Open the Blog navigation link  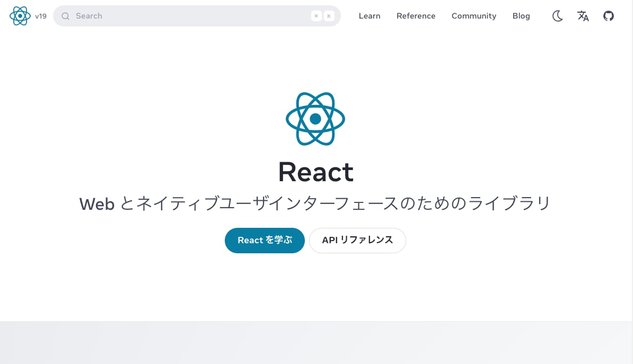(x=521, y=16)
